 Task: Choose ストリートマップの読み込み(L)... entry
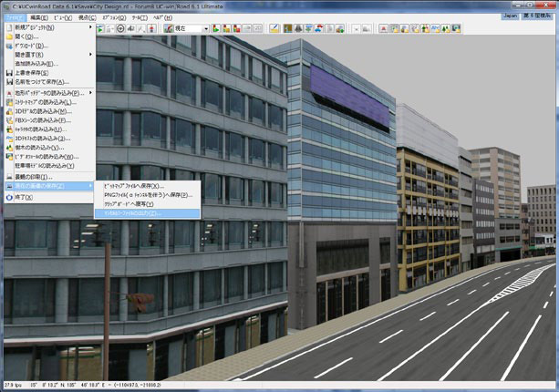(49, 102)
